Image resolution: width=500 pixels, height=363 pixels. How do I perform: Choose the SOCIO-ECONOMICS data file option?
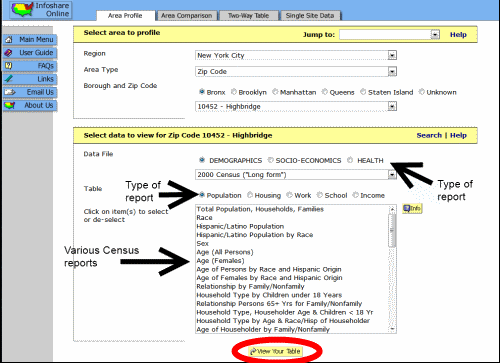271,160
